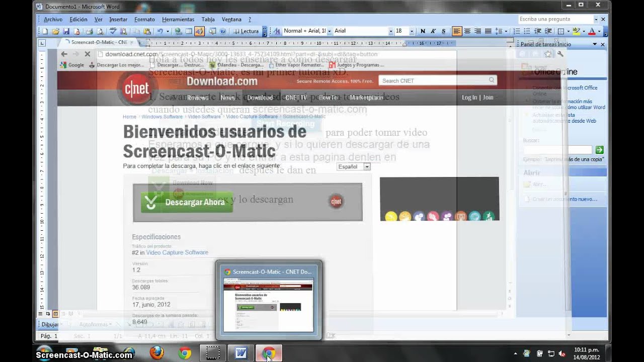Open the Reviews section on CNET
The image size is (644, 362).
[x=198, y=98]
